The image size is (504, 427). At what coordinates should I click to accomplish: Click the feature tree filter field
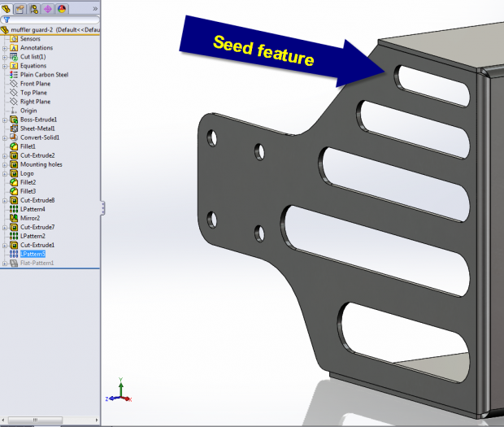tap(53, 18)
